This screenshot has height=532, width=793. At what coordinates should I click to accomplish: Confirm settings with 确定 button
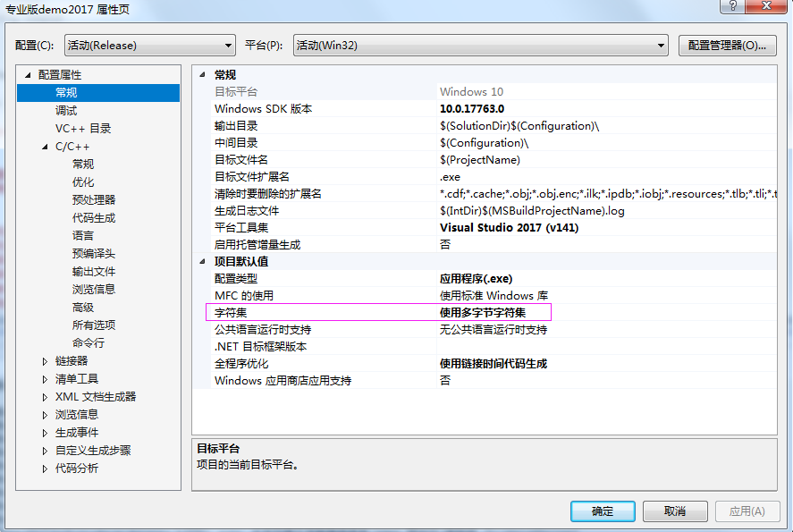point(601,511)
